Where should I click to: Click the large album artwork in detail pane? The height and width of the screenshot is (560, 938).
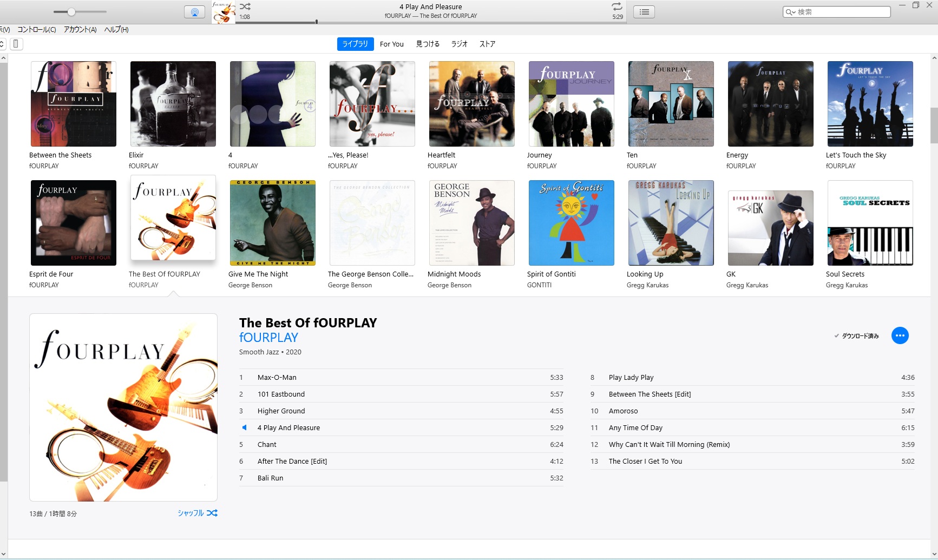pos(123,407)
